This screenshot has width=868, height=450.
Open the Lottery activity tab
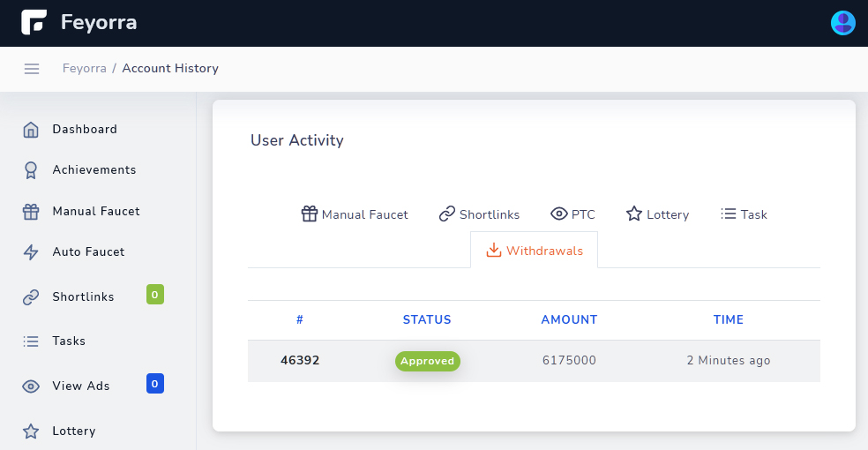[x=658, y=214]
